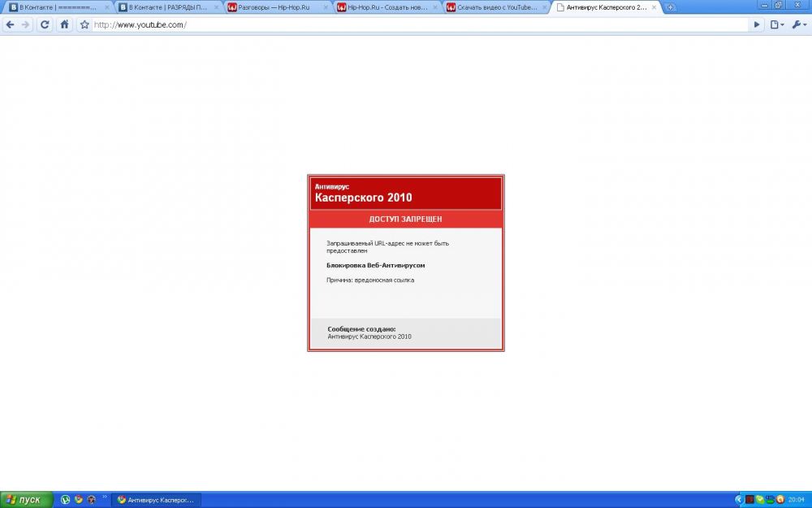Select Антивирус Касперского taskbar button

[x=156, y=500]
